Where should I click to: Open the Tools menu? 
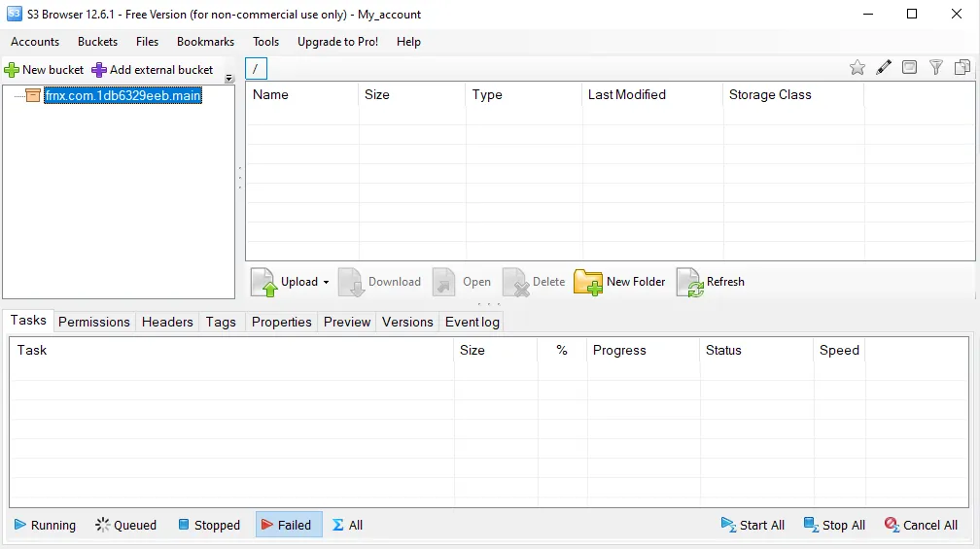[x=265, y=42]
